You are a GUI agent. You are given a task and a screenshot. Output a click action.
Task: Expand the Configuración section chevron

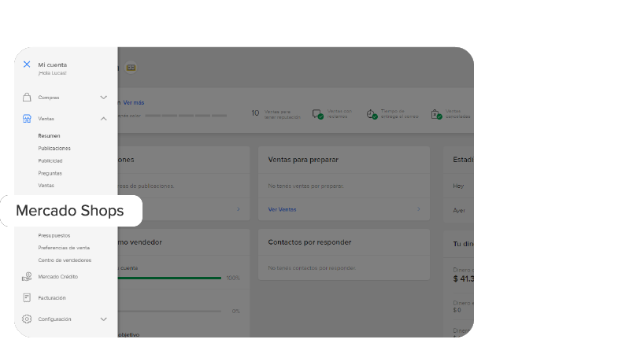click(103, 319)
